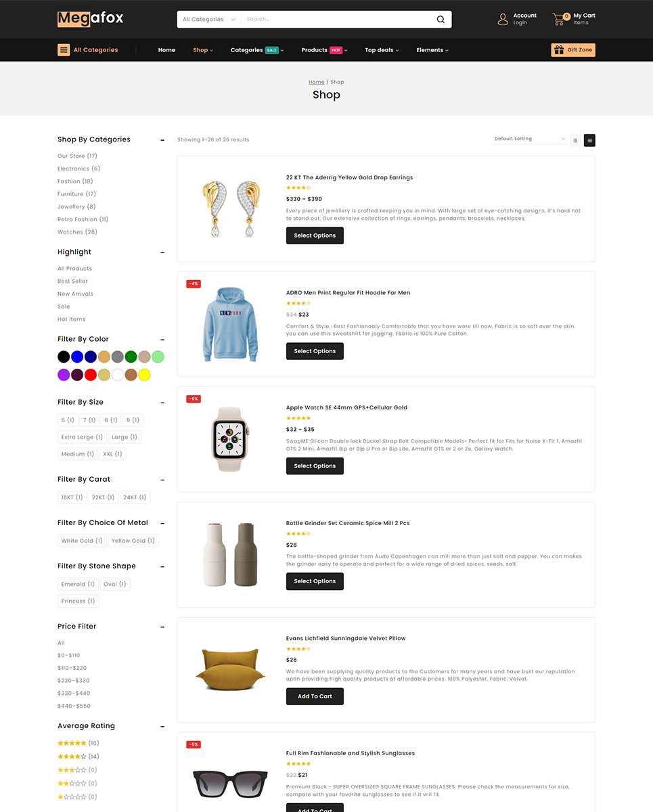653x812 pixels.
Task: Select the yellow color swatch
Action: [x=144, y=375]
